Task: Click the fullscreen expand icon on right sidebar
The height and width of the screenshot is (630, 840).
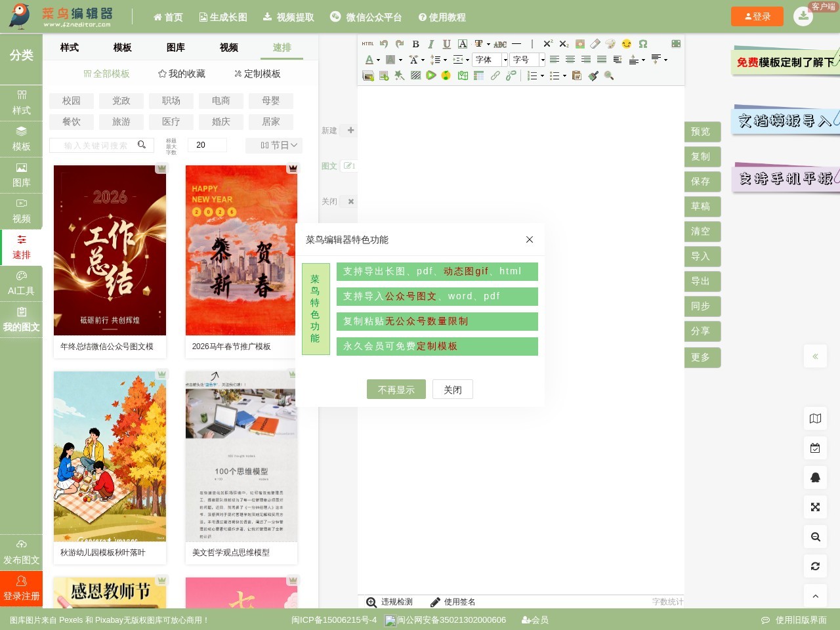Action: click(815, 507)
